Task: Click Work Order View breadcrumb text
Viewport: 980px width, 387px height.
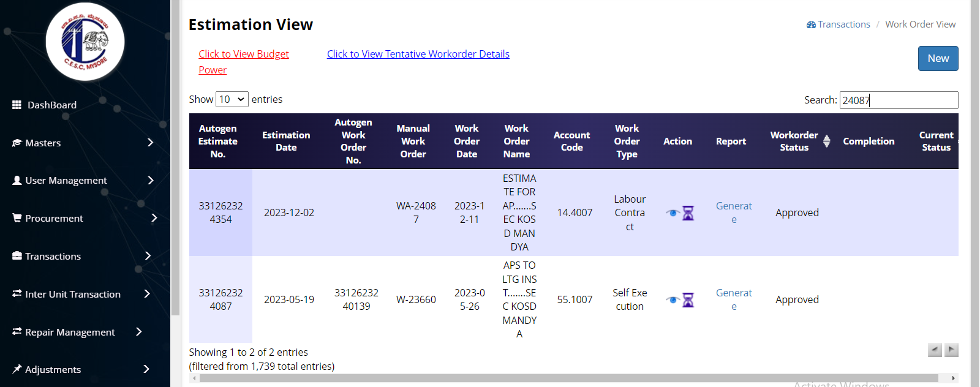Action: point(920,24)
